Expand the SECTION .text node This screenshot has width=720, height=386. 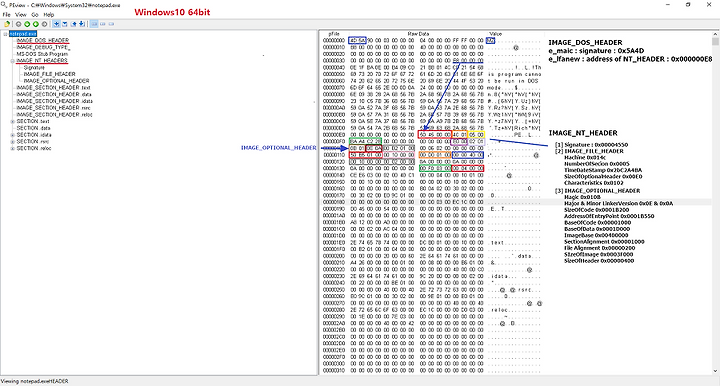[x=12, y=122]
